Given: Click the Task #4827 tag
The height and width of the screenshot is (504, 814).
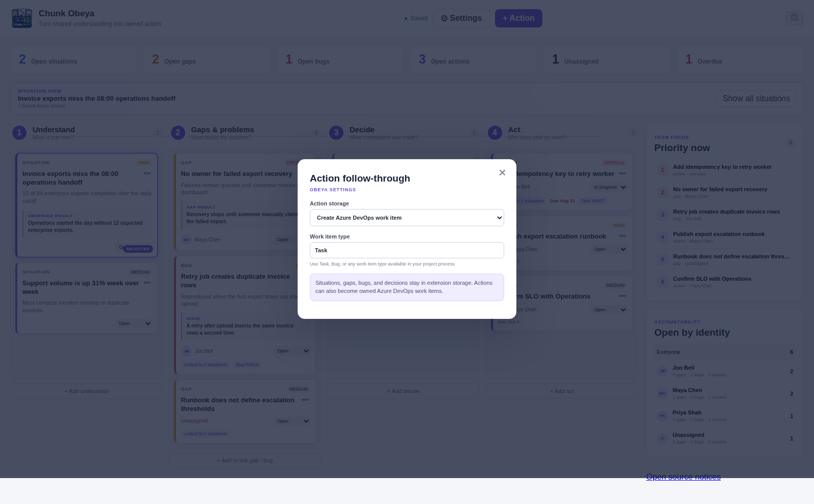Looking at the screenshot, I should pos(593,201).
